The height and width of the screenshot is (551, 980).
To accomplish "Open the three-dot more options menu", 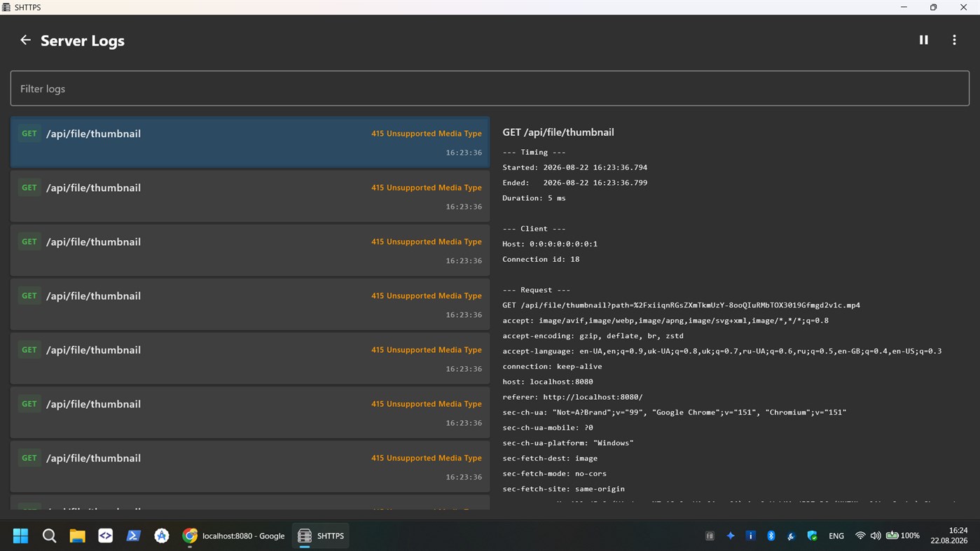I will (954, 40).
